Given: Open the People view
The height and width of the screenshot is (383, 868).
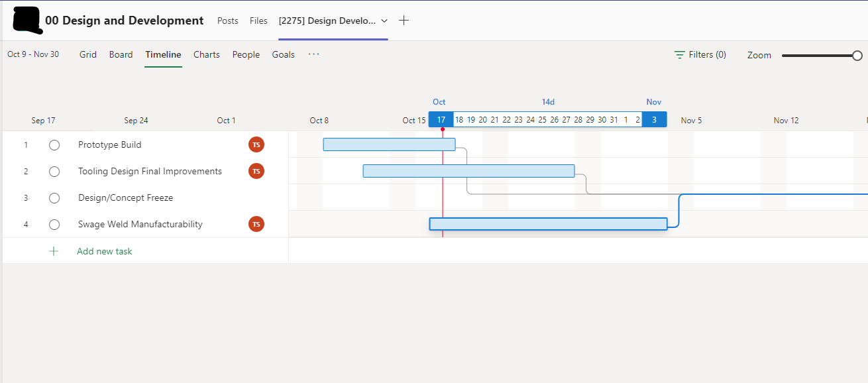Looking at the screenshot, I should pos(246,54).
